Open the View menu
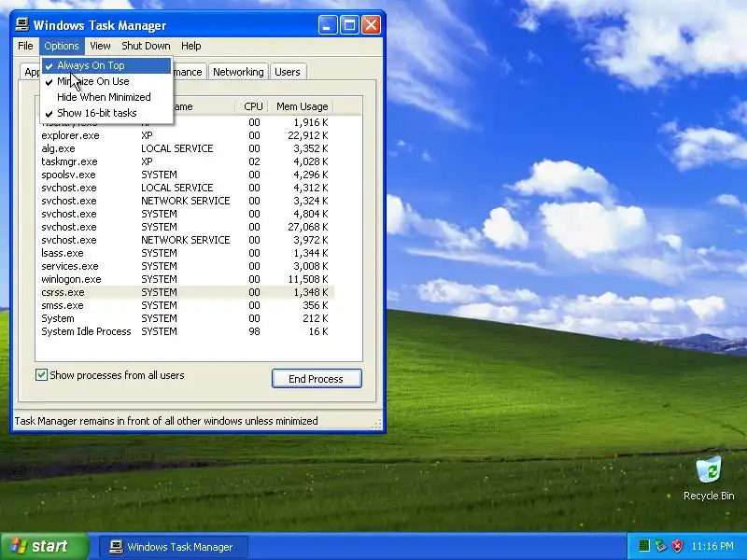The width and height of the screenshot is (747, 560). [100, 46]
